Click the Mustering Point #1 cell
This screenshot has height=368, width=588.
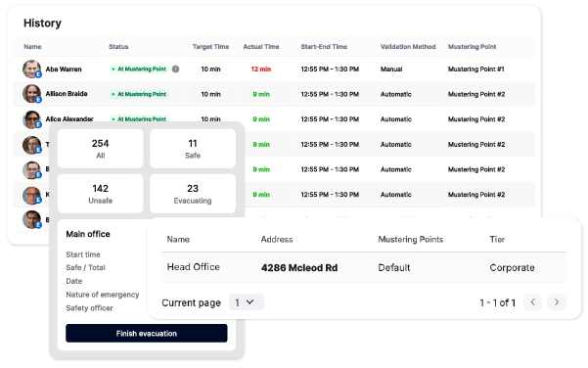(475, 69)
